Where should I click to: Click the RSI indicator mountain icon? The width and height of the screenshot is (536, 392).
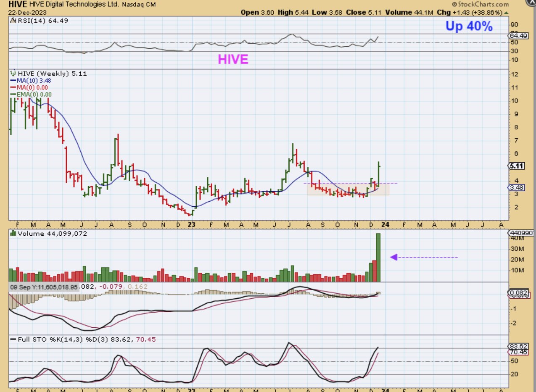click(x=12, y=21)
